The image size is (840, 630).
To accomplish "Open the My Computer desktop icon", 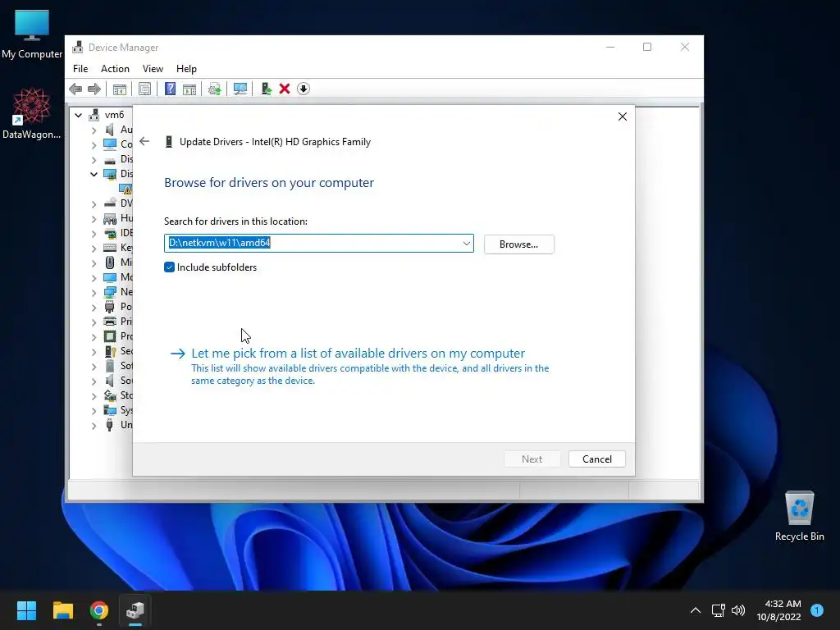I will click(32, 34).
